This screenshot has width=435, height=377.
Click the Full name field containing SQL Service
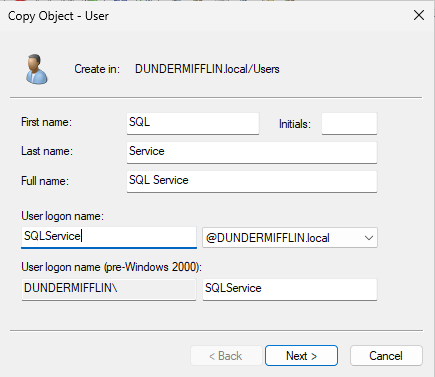(252, 181)
